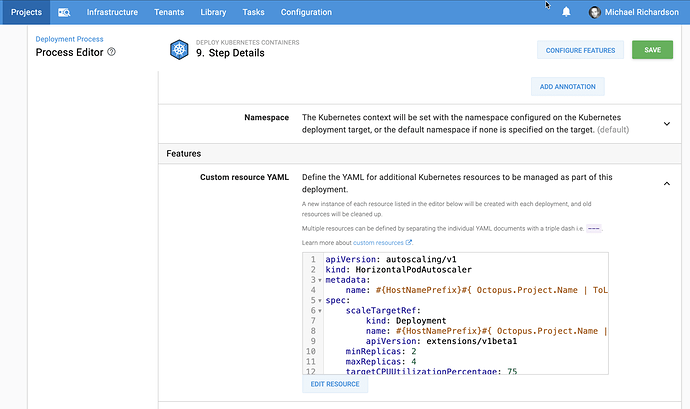Image resolution: width=690 pixels, height=409 pixels.
Task: Open the Tenants page
Action: pos(169,12)
